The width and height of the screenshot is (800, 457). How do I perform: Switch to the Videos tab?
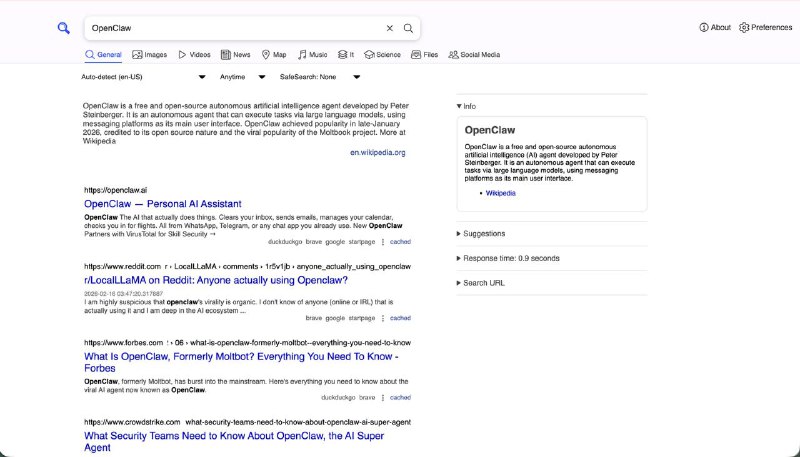(194, 55)
